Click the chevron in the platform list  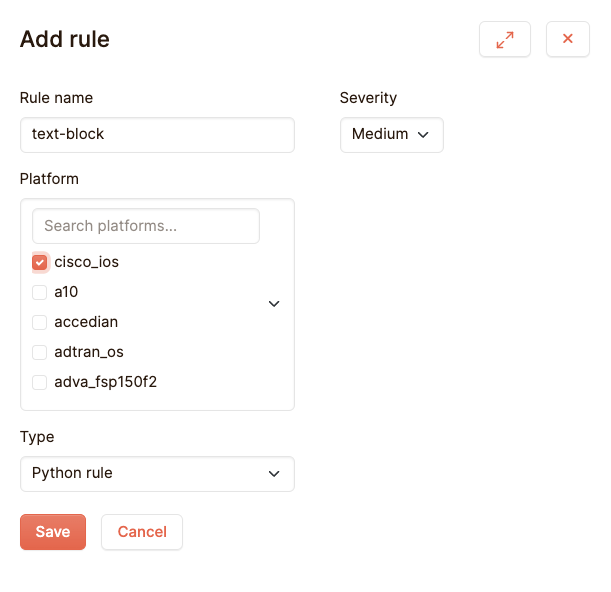click(274, 304)
